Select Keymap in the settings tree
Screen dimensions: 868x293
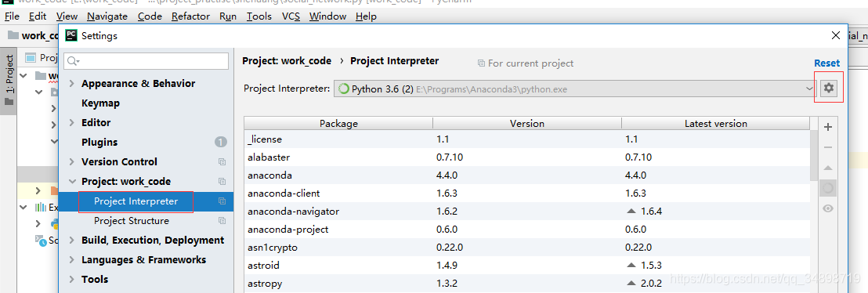pos(101,103)
